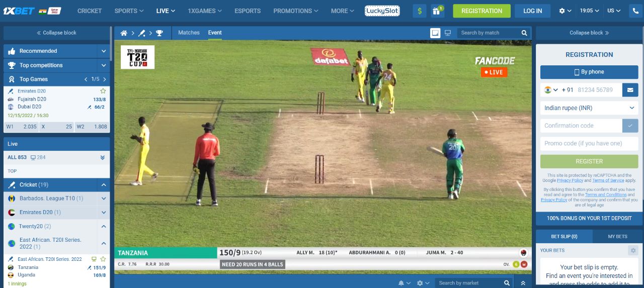
Task: Open the Indian rupee currency dropdown
Action: coord(589,108)
